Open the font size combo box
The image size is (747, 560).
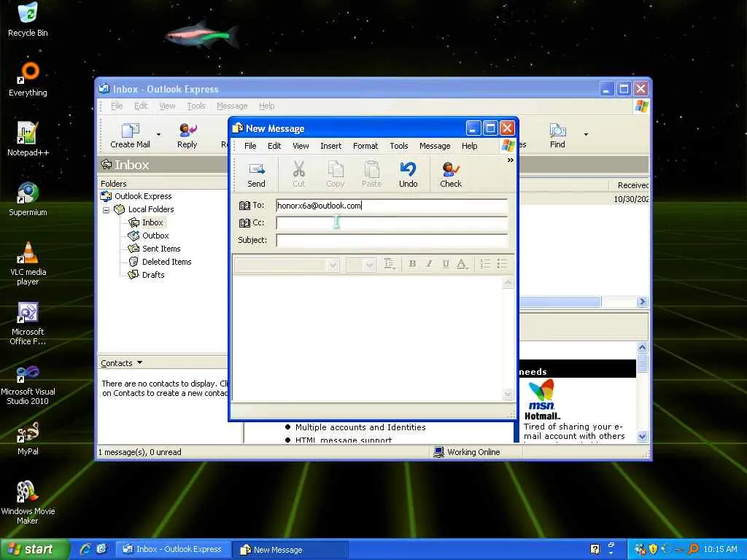361,264
